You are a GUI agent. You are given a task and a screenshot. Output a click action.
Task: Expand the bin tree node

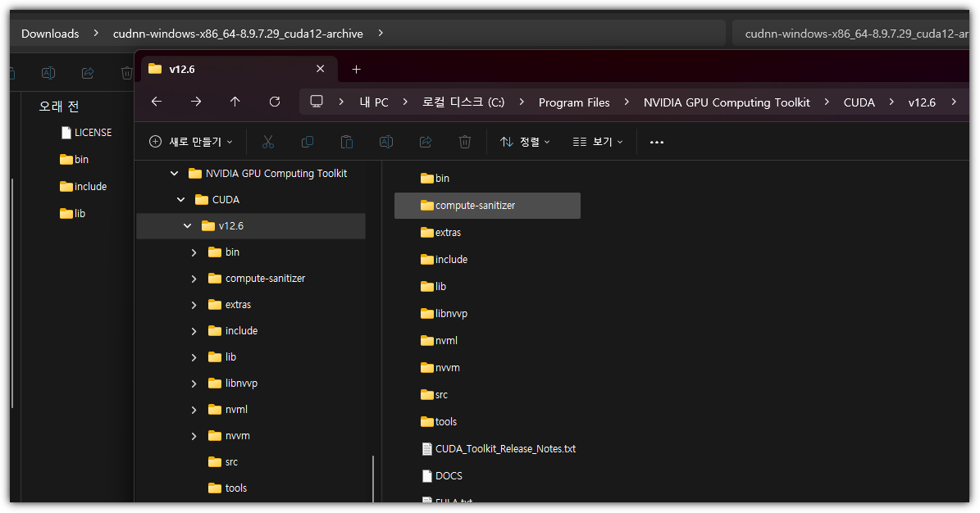pyautogui.click(x=194, y=252)
